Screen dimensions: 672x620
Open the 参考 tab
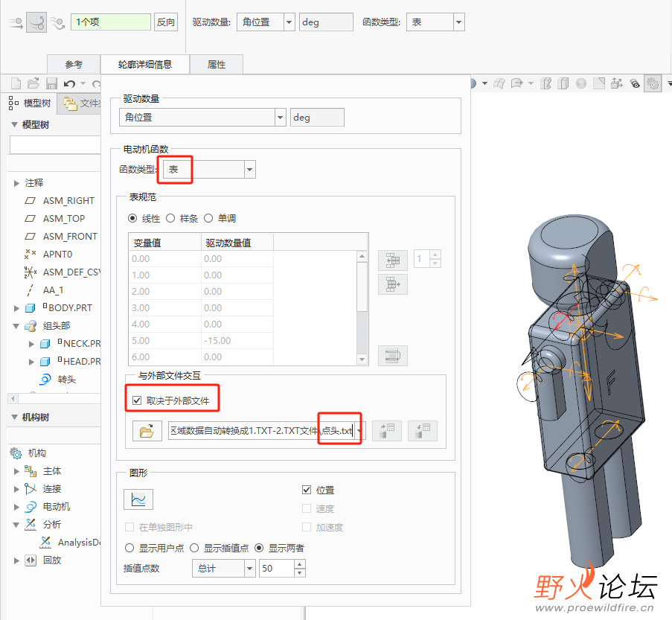coord(74,64)
